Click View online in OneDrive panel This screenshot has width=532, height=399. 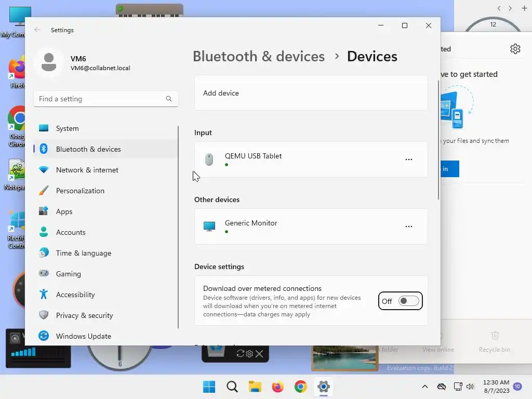click(x=438, y=342)
